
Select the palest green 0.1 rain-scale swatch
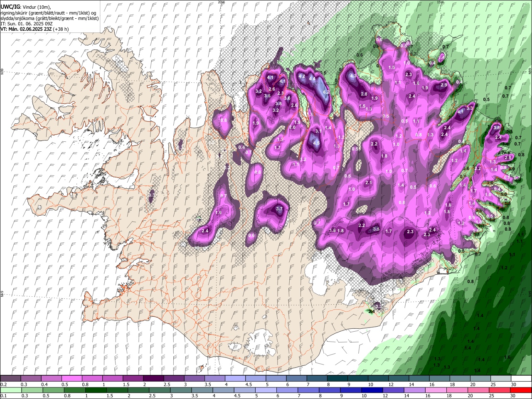pos(11,390)
